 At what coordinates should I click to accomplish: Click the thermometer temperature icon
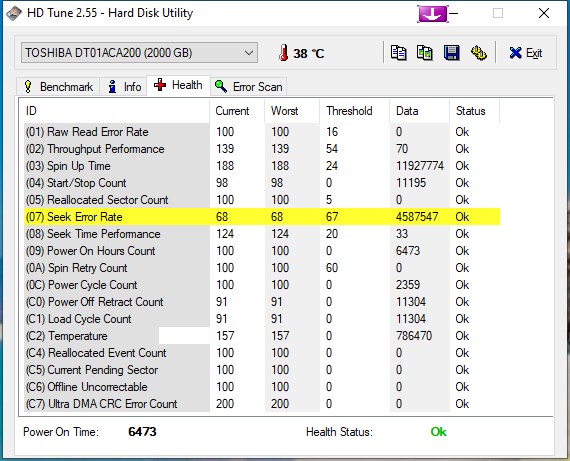[284, 53]
